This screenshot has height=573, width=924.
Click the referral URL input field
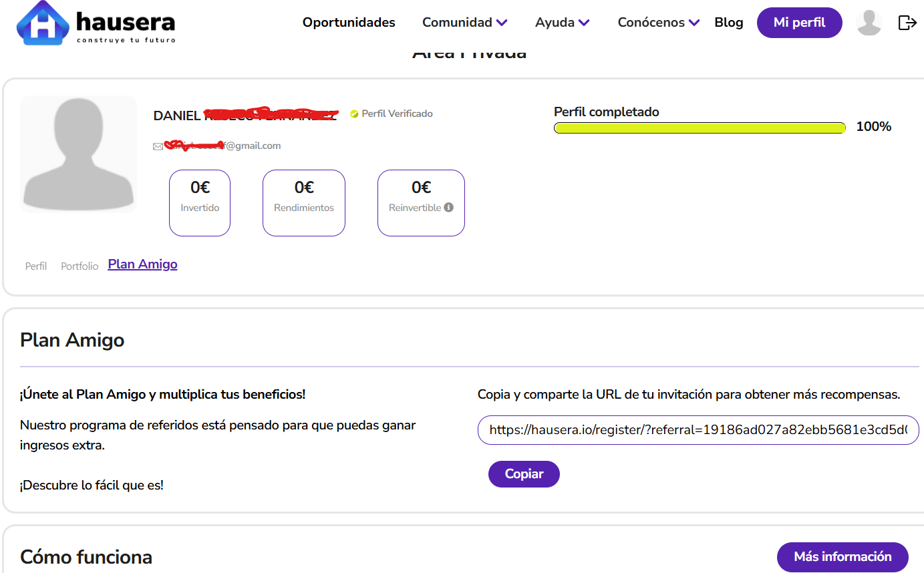(x=698, y=430)
